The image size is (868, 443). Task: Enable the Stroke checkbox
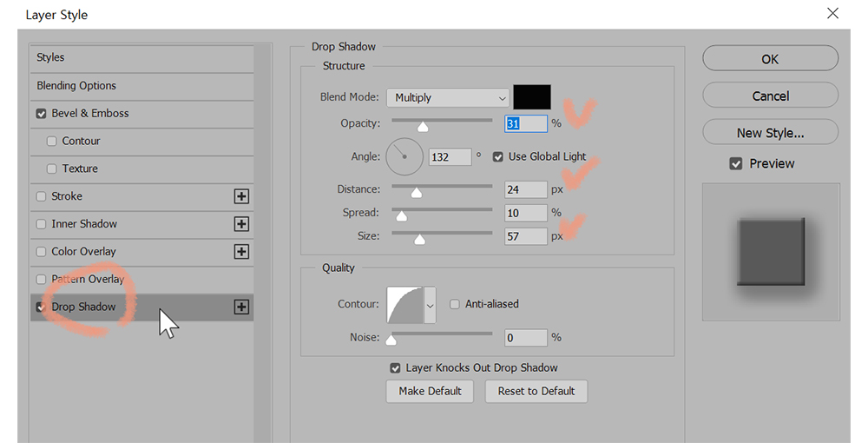(x=41, y=196)
